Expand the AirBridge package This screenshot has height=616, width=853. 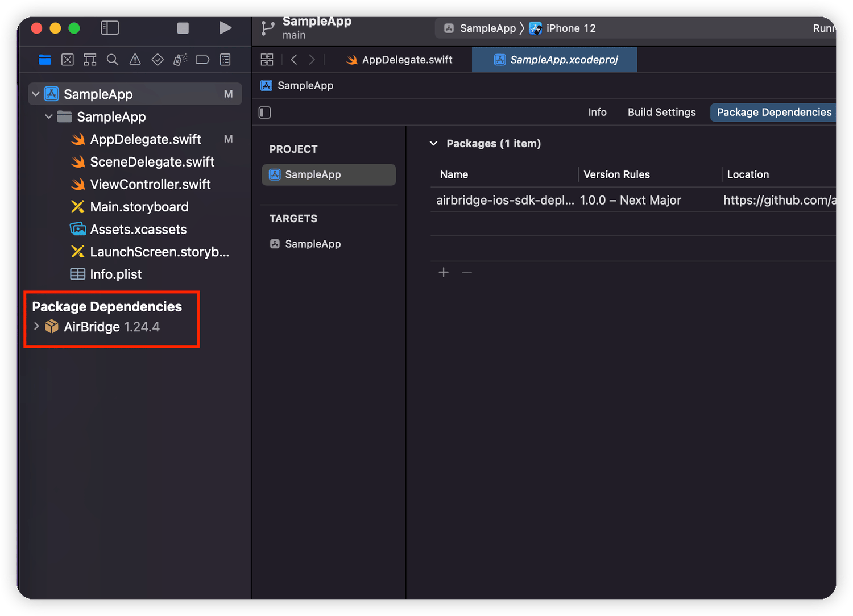pyautogui.click(x=36, y=327)
